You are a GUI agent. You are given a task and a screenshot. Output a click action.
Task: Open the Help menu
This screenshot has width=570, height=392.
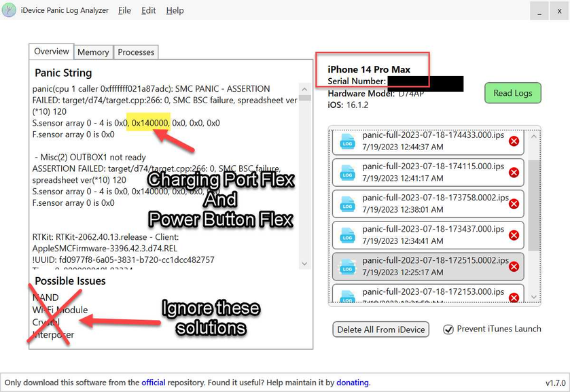[x=175, y=10]
